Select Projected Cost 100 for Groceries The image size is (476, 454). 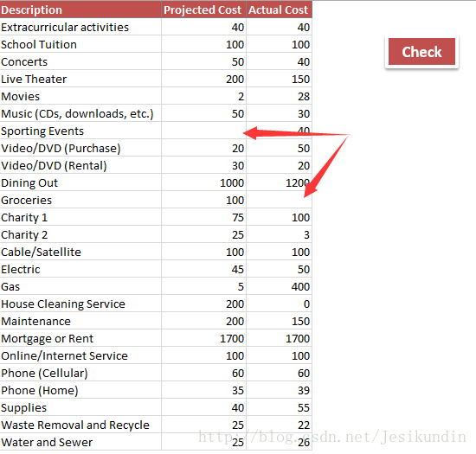point(203,200)
